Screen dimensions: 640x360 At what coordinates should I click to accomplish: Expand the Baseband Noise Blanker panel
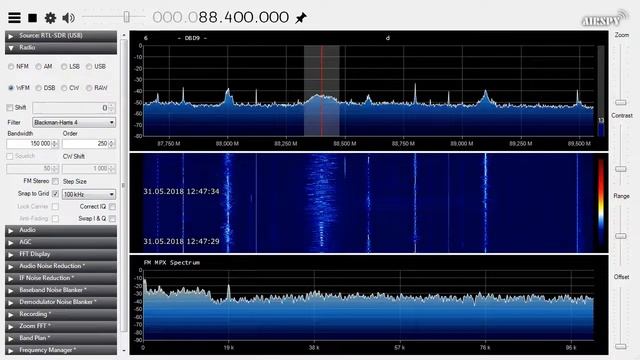click(61, 290)
